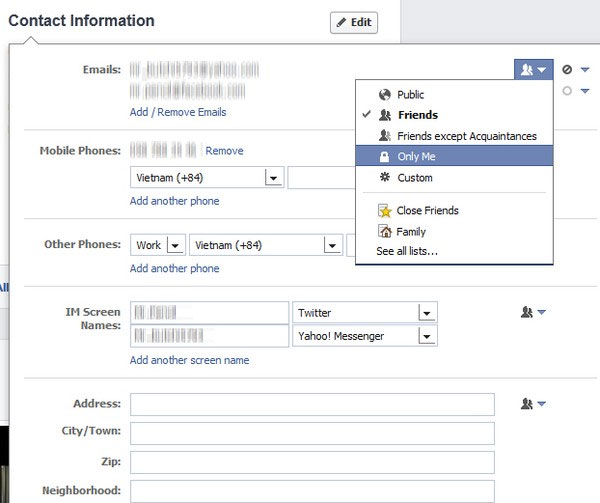Screen dimensions: 600x503
Task: Click the Edit button beside Contact Information
Action: (x=354, y=23)
